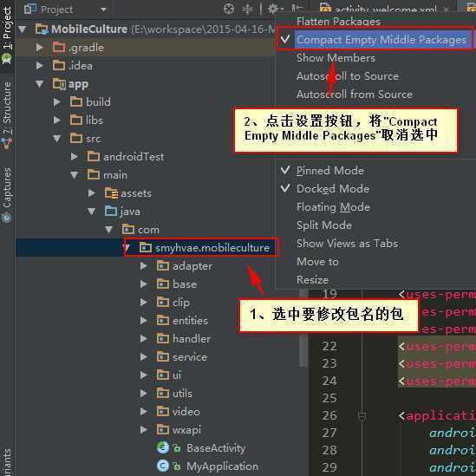Click the lock icon beside BaseActivity
Image resolution: width=476 pixels, height=476 pixels.
click(x=176, y=448)
